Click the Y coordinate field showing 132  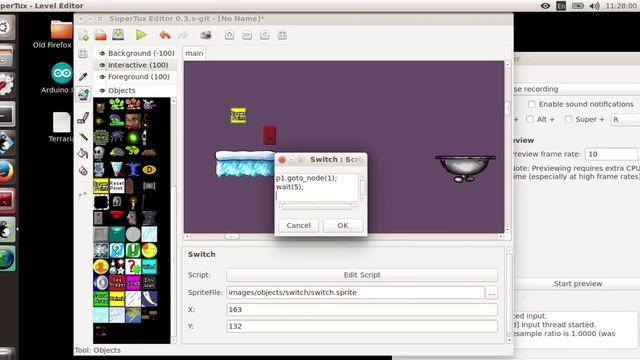pyautogui.click(x=362, y=326)
